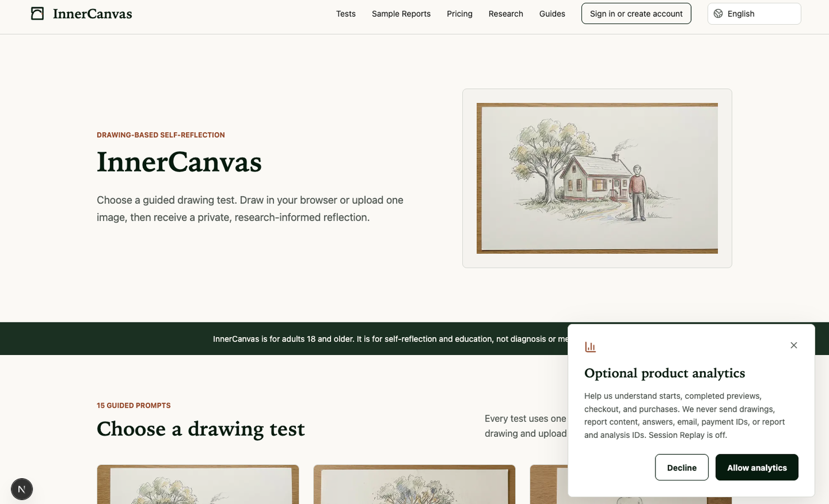Go to Pricing page

459,13
